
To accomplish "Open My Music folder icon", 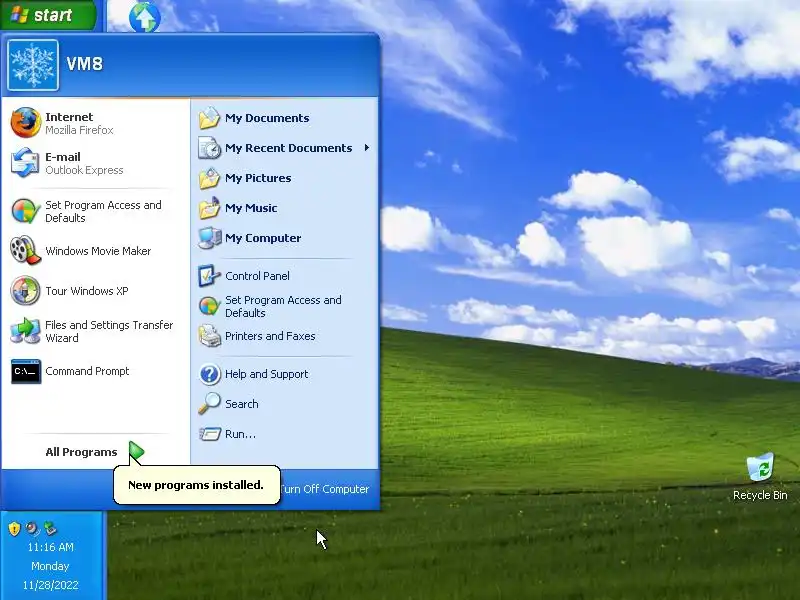I will pos(209,208).
